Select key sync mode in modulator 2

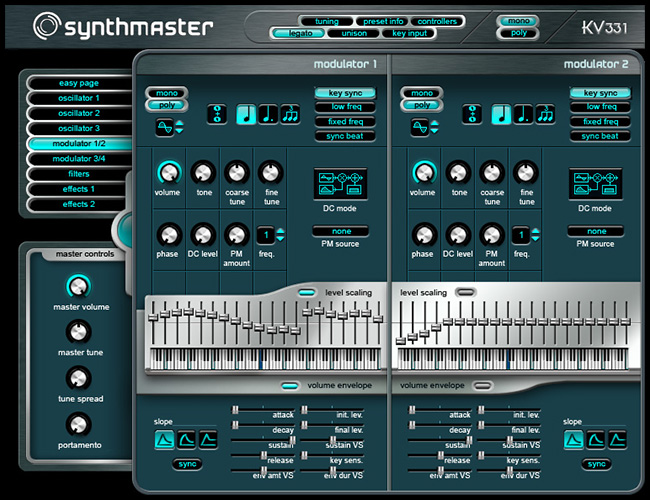601,93
